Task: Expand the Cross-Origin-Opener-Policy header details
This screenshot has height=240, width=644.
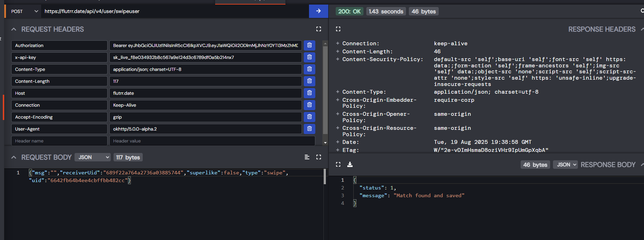Action: (337, 114)
